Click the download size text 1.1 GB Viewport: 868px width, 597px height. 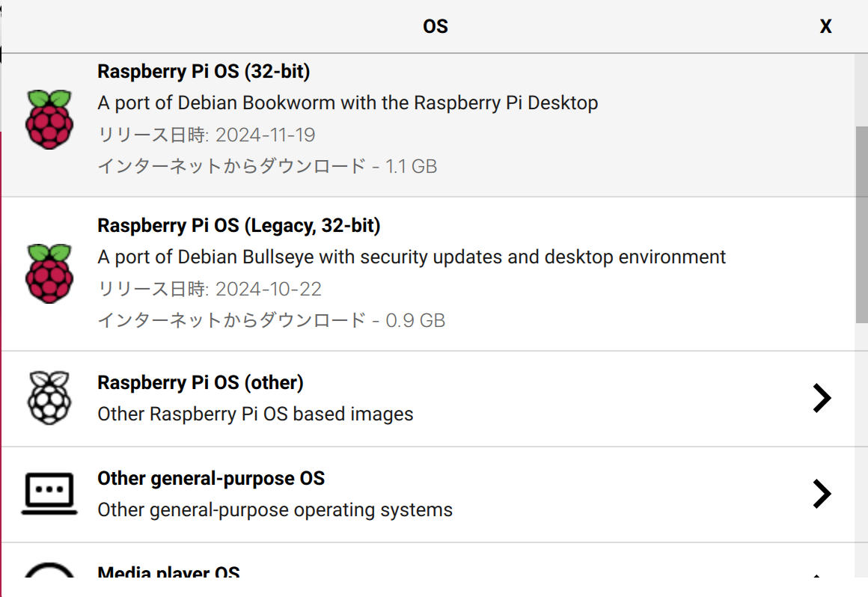(412, 167)
